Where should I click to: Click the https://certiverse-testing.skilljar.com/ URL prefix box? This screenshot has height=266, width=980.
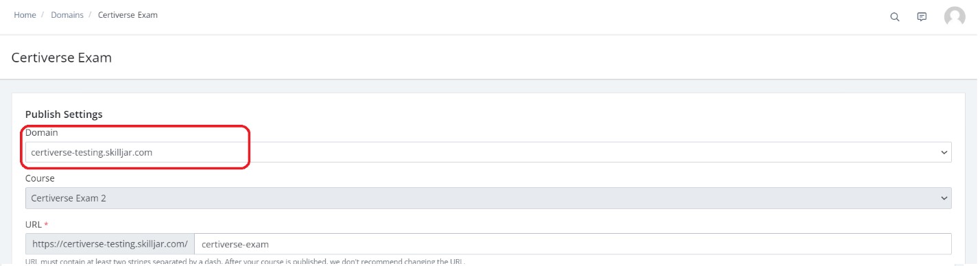click(x=110, y=243)
